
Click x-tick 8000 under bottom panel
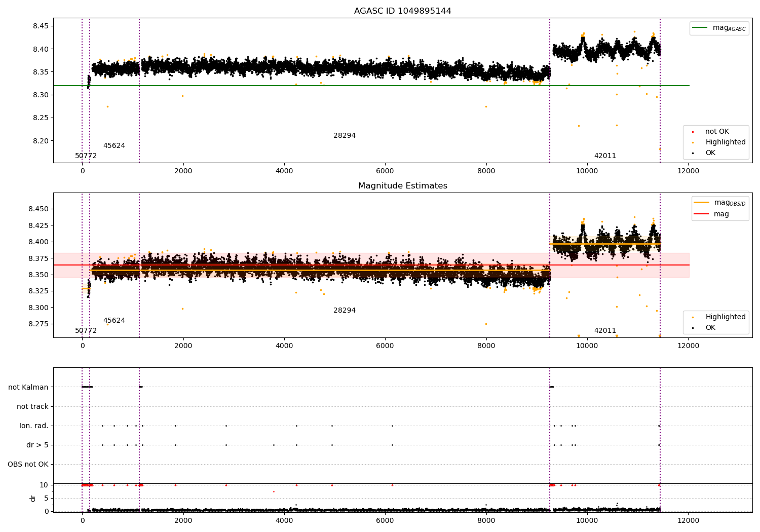pyautogui.click(x=486, y=521)
